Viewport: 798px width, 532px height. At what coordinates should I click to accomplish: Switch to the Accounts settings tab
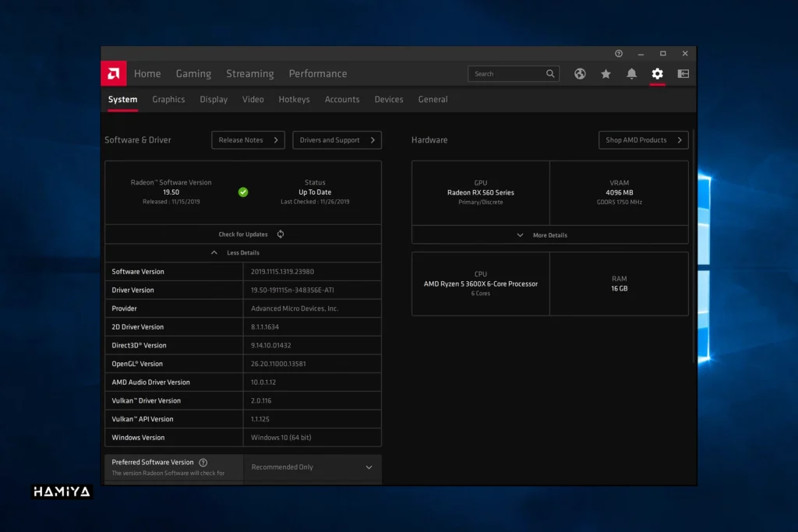(x=342, y=99)
